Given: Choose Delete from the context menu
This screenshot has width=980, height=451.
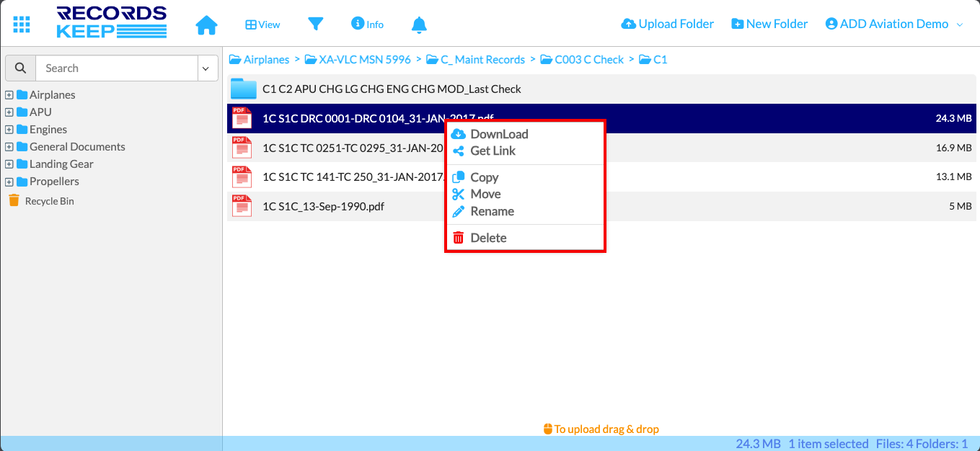Looking at the screenshot, I should (488, 238).
